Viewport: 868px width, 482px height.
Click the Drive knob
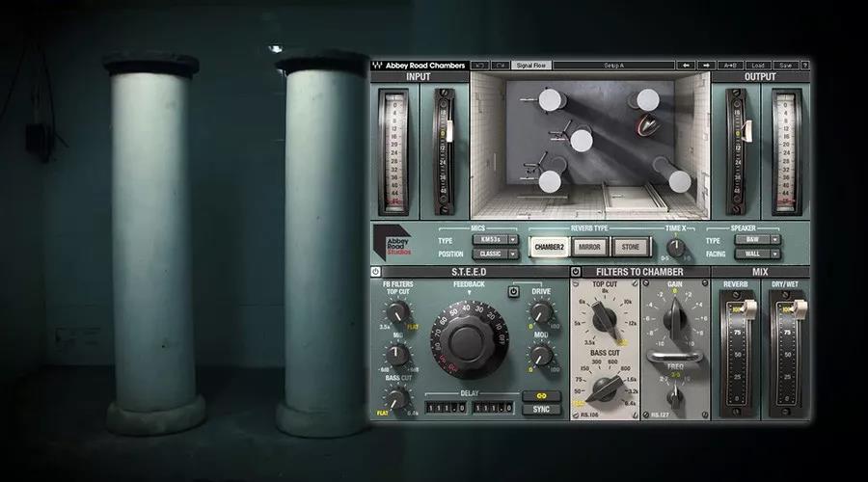coord(541,312)
